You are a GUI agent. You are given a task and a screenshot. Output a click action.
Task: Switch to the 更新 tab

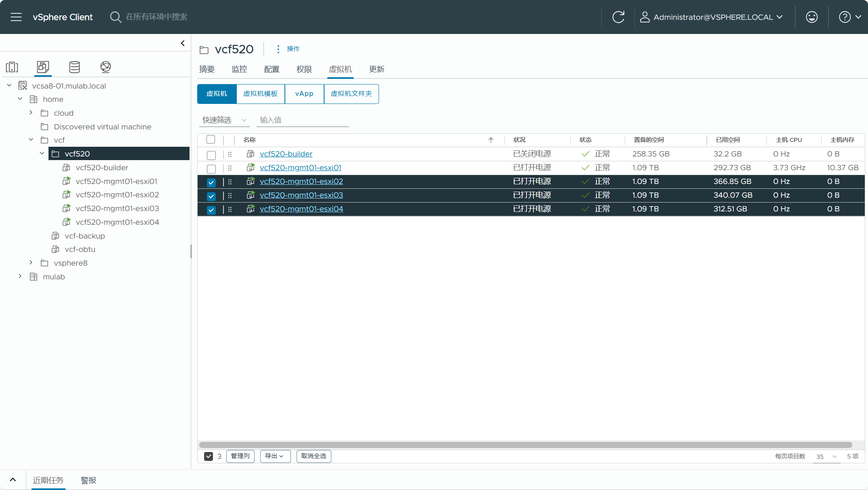(377, 69)
